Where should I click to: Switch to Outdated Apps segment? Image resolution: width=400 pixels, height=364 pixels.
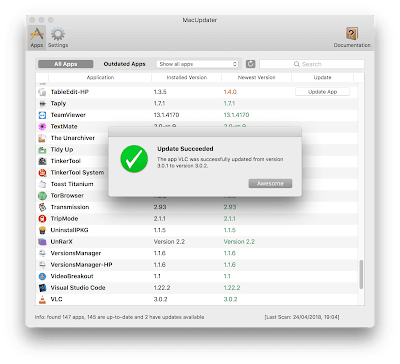pos(124,64)
